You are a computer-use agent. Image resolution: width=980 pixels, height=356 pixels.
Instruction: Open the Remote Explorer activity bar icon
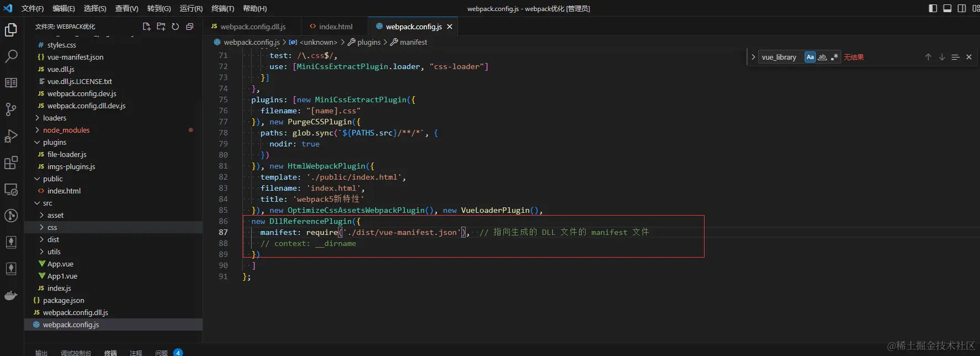pos(11,189)
